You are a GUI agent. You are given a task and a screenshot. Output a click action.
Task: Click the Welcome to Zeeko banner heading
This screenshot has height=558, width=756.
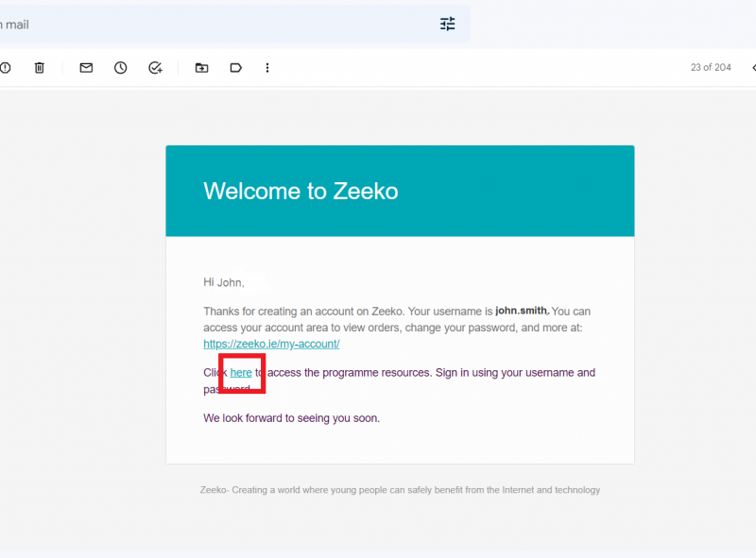click(x=301, y=191)
